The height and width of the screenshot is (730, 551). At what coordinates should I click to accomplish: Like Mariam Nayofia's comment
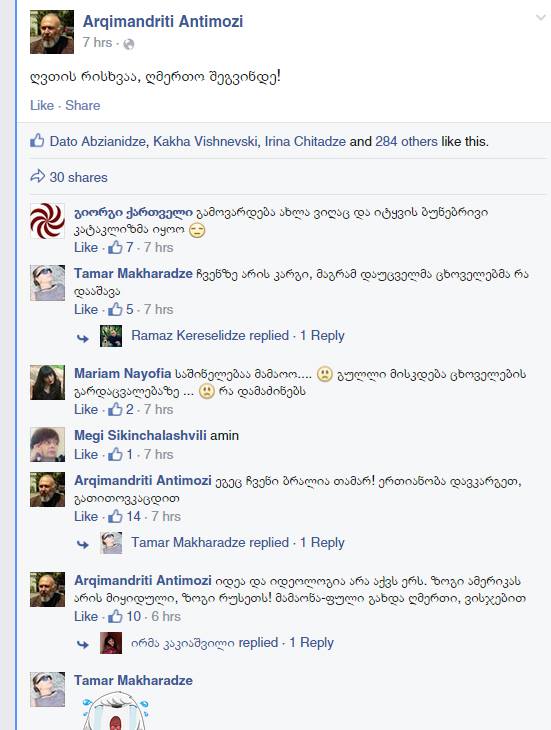click(x=86, y=410)
